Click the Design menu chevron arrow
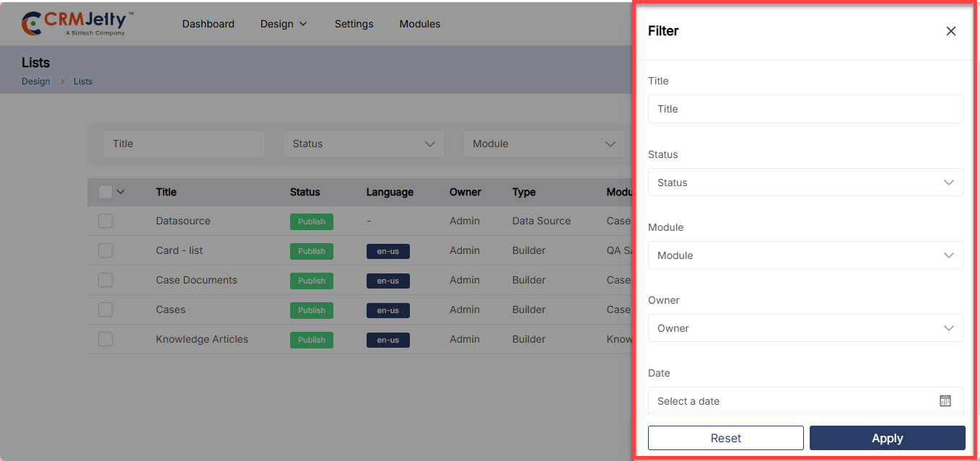This screenshot has height=461, width=980. [x=303, y=24]
